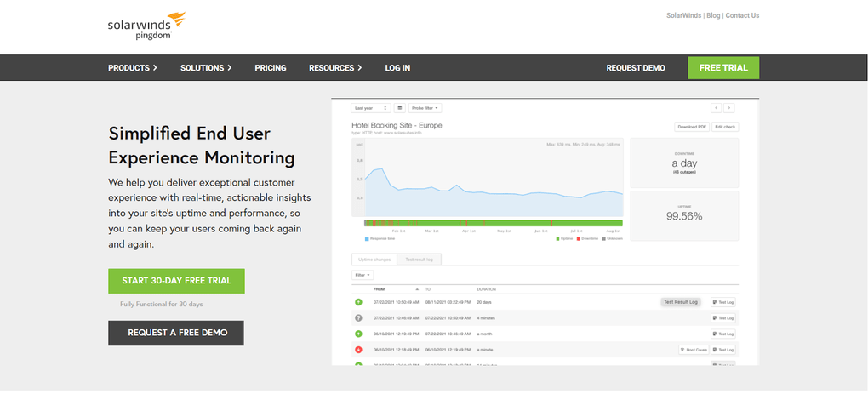868x411 pixels.
Task: Open Test Log for a minute row
Action: [x=723, y=350]
